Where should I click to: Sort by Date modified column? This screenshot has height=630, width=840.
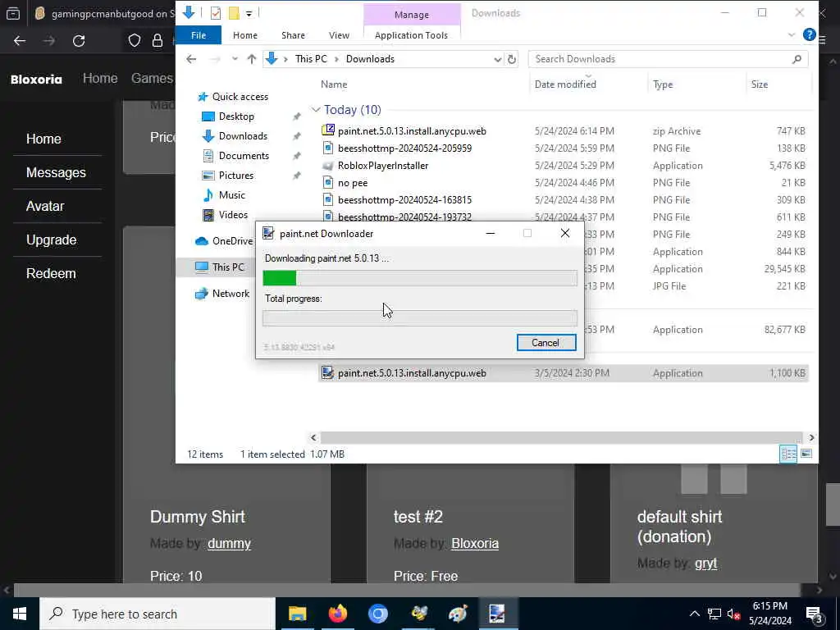point(565,84)
